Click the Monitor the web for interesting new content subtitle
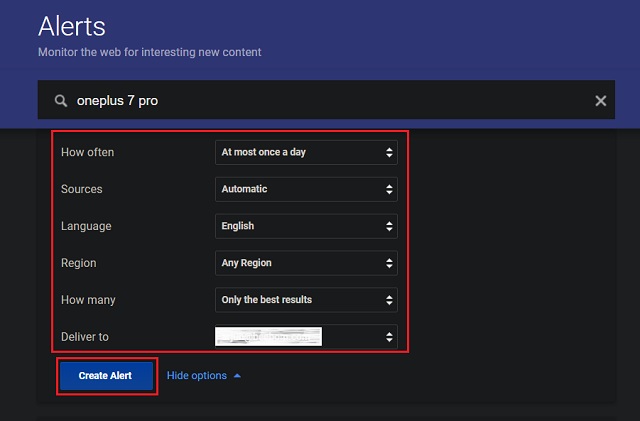The image size is (640, 421). [149, 52]
